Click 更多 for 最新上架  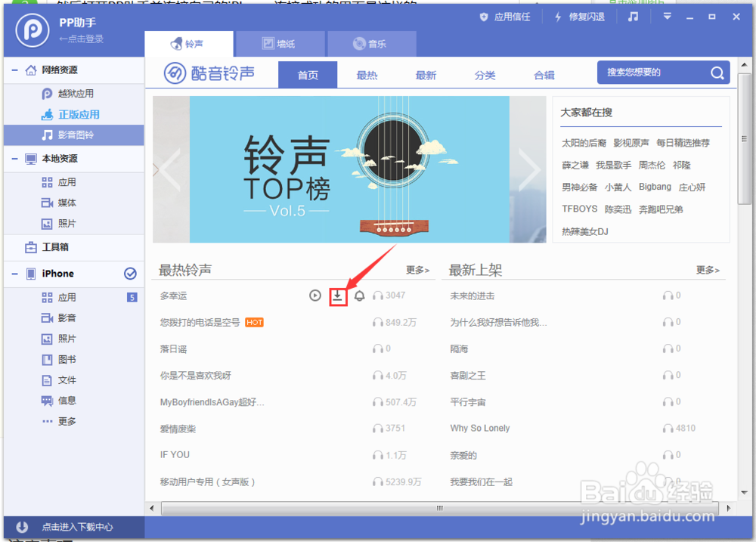point(708,270)
